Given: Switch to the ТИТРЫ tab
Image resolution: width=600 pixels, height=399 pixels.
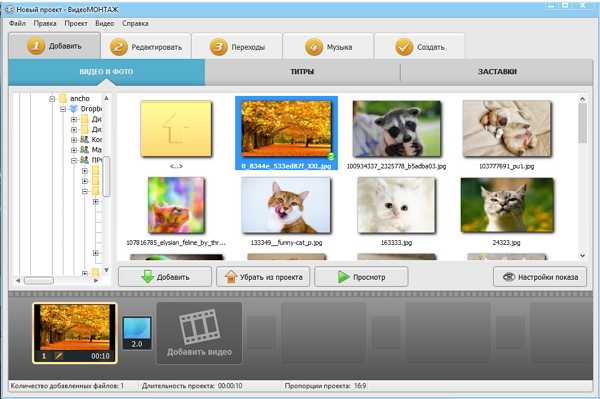Looking at the screenshot, I should 302,72.
